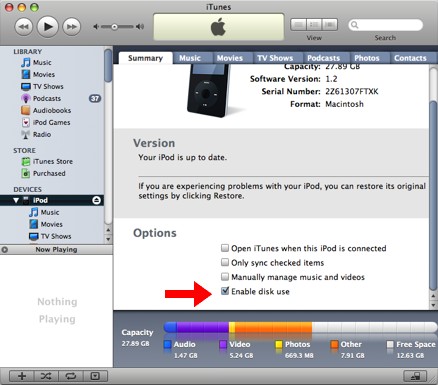
Task: Click the magnifying glass search icon
Action: click(x=355, y=25)
